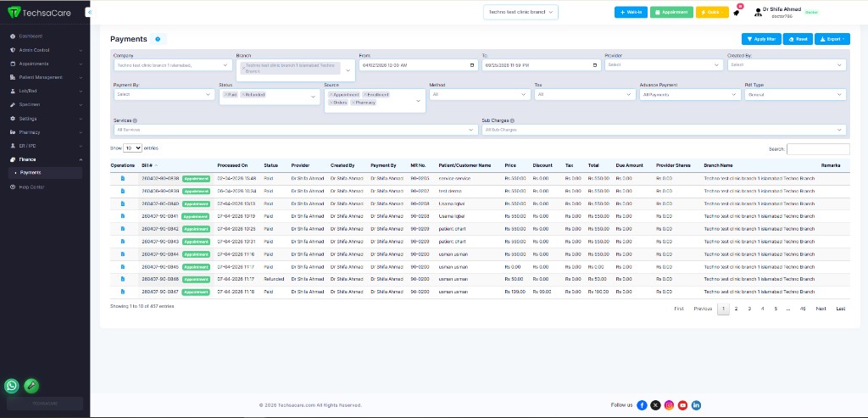Open the document icon for bill 260407-90-0843
Viewport: 868px width, 418px height.
pos(123,242)
